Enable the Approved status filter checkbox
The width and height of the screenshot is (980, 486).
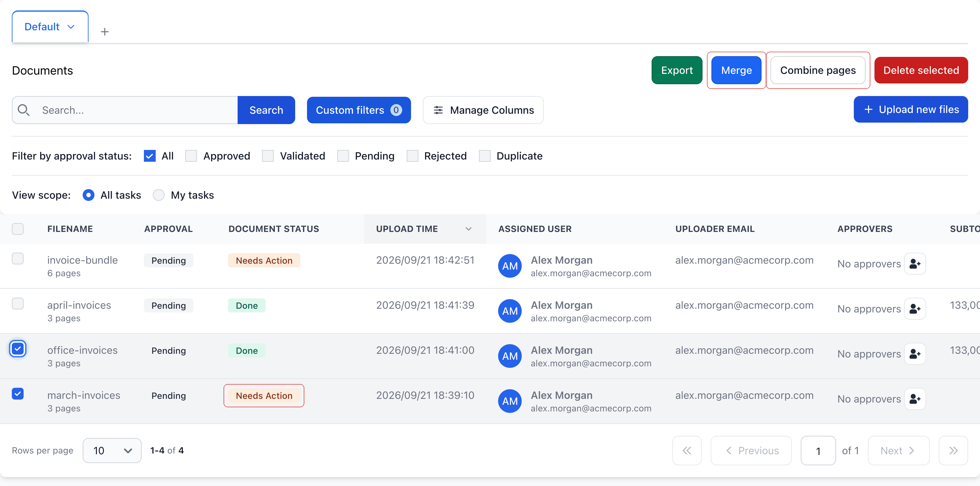tap(191, 156)
